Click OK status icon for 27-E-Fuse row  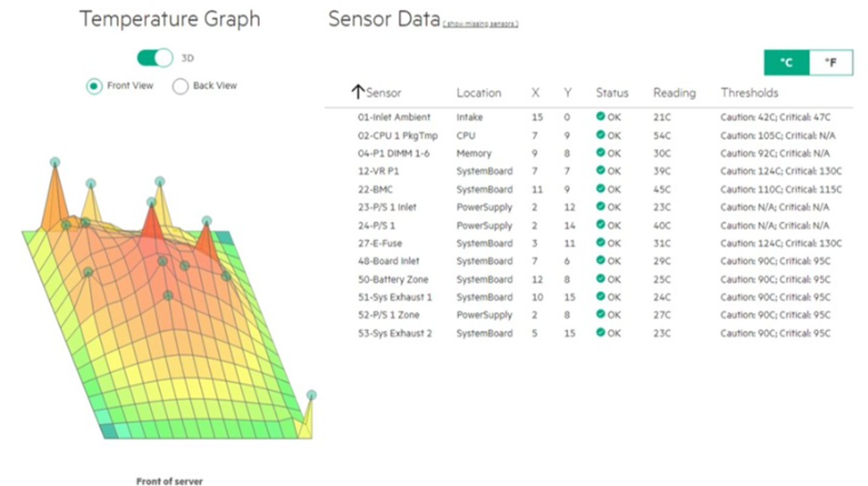click(601, 243)
